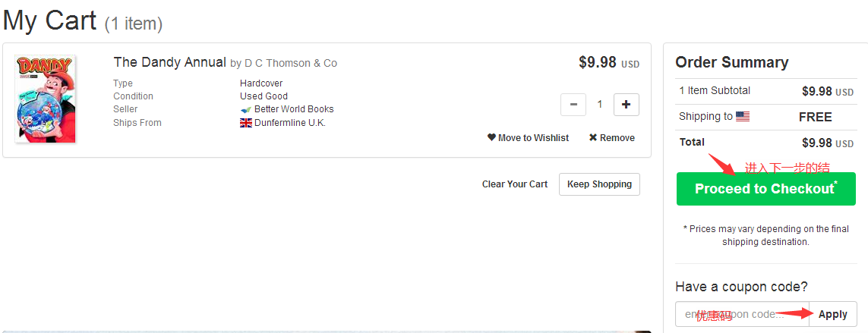
Task: Decrease quantity with the minus button
Action: tap(573, 105)
